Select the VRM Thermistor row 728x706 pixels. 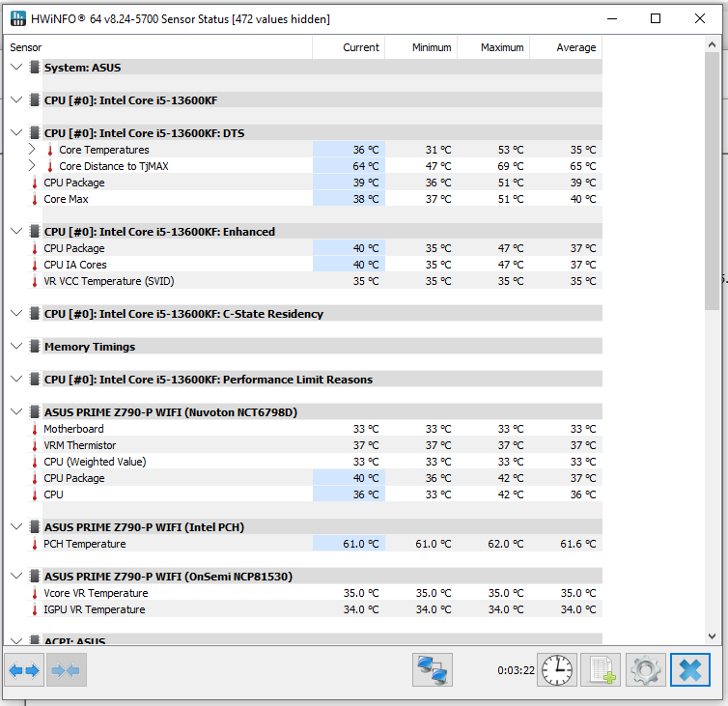click(315, 445)
